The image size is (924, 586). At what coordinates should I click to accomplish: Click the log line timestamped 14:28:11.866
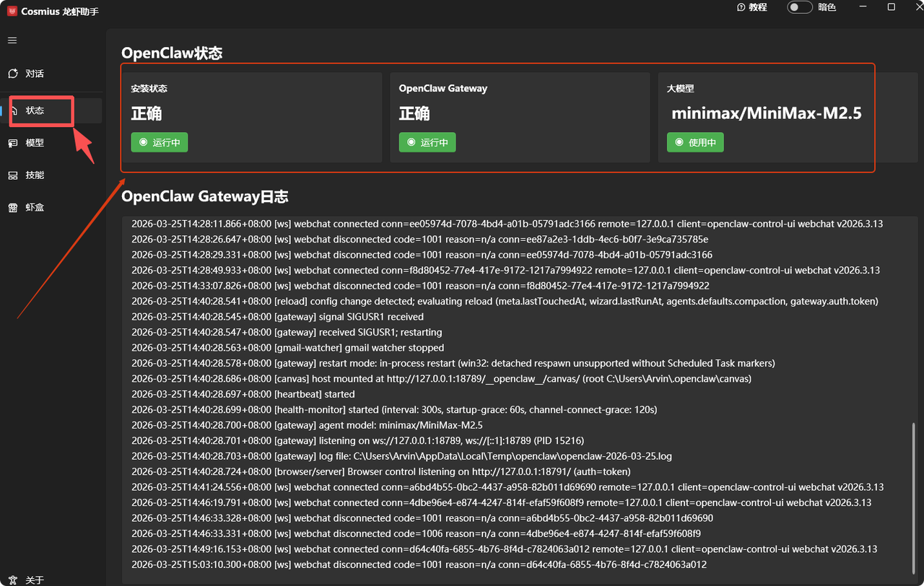point(507,224)
